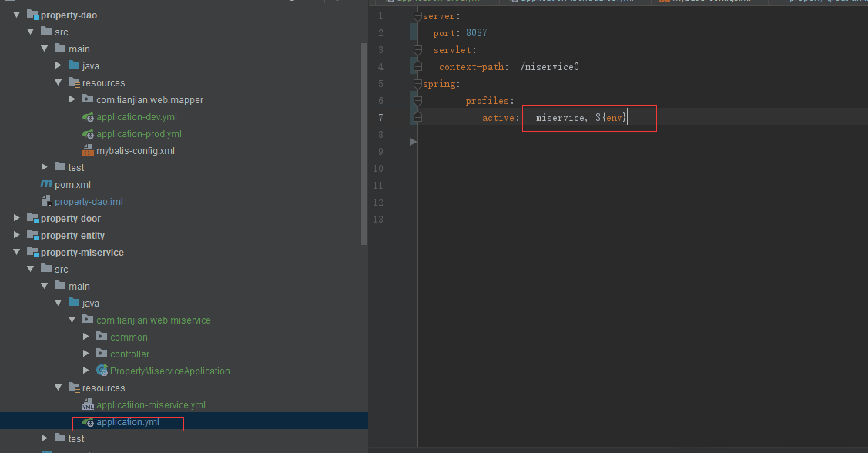Expand the property-door module

point(17,219)
